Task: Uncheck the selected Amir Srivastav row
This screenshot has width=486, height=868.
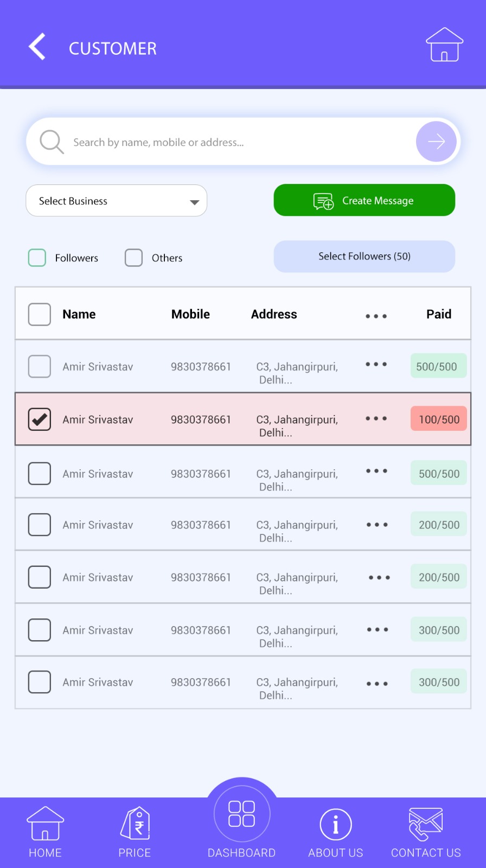Action: tap(39, 419)
